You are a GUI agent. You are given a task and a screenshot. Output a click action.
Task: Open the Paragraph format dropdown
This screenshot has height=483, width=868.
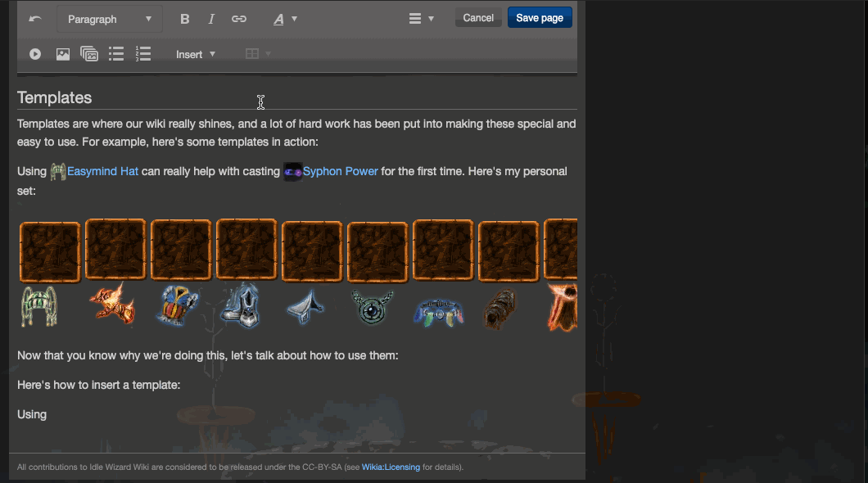(x=110, y=19)
